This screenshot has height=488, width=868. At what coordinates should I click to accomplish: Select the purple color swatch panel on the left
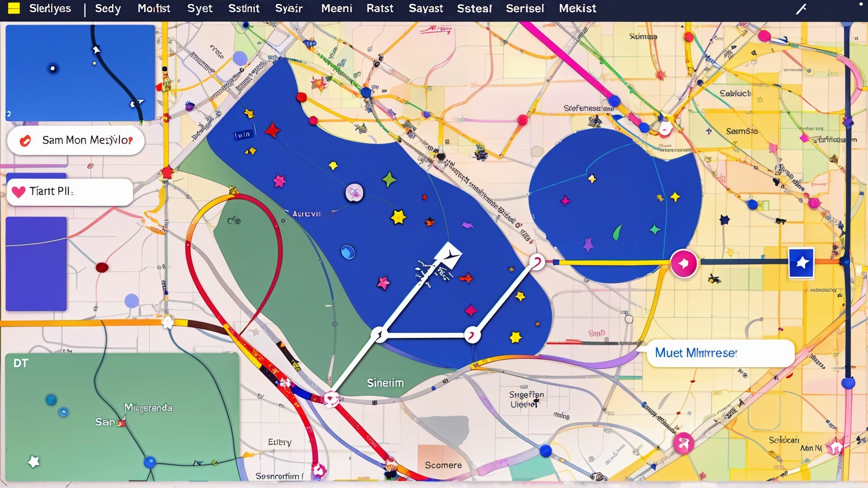point(36,263)
